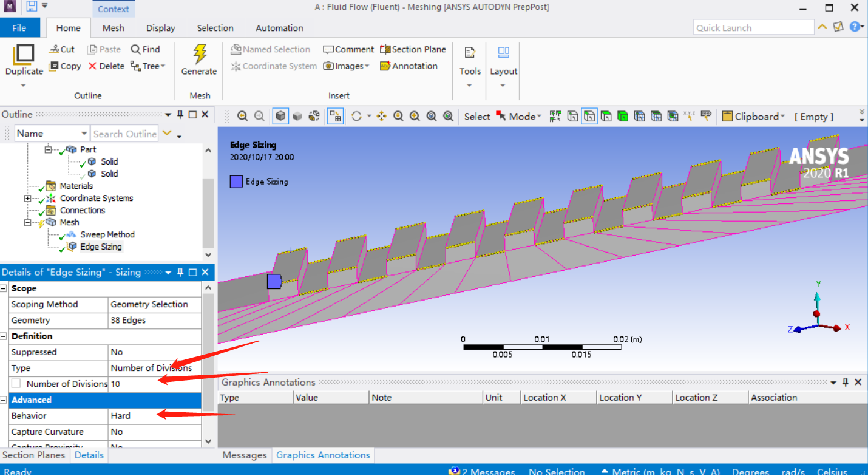This screenshot has height=476, width=868.
Task: Toggle the label tag icon before Clipboard
Action: click(x=706, y=116)
